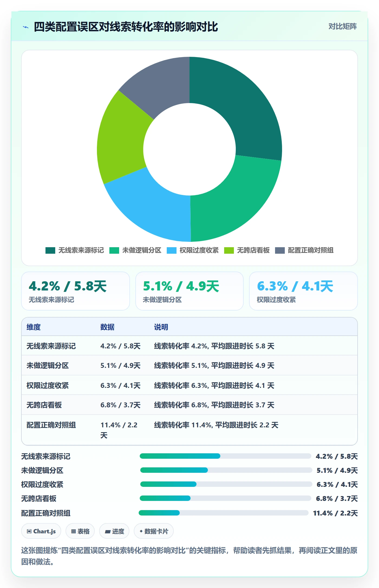The width and height of the screenshot is (379, 588).
Task: Open the 6.3% / 4.1天 data card
Action: (303, 291)
